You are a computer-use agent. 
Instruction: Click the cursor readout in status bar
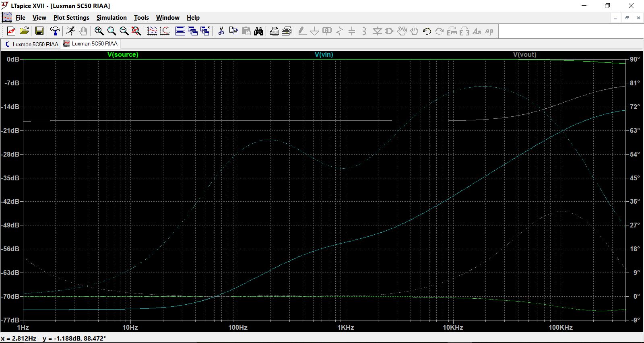pyautogui.click(x=54, y=338)
